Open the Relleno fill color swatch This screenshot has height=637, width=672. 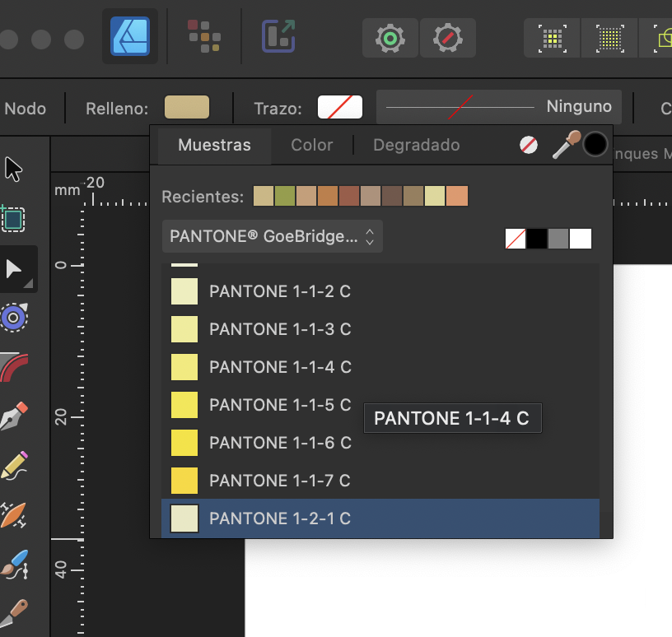coord(187,107)
